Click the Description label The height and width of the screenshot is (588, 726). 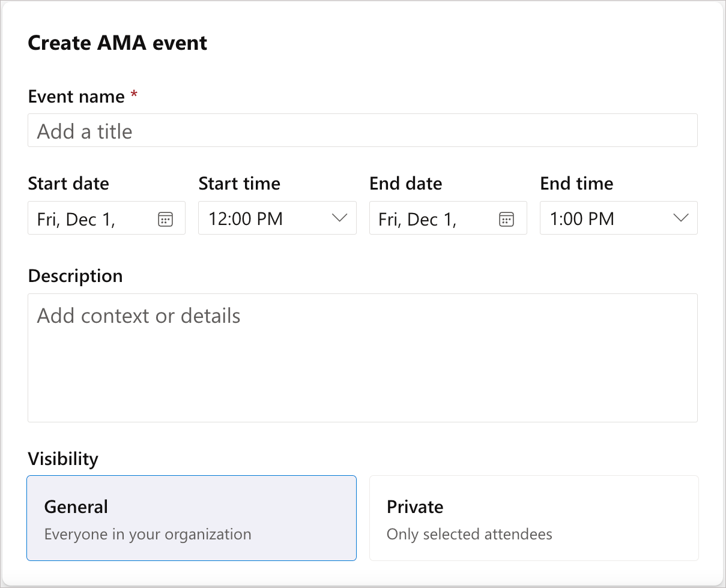click(x=75, y=275)
